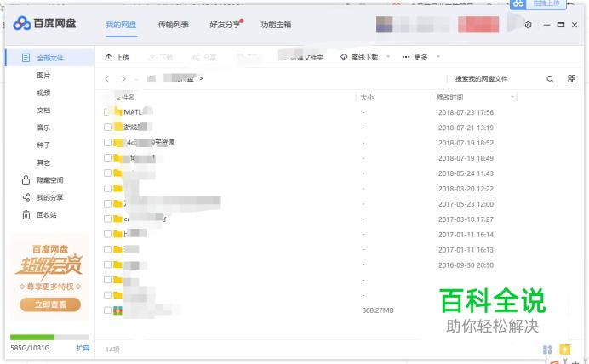This screenshot has width=589, height=364.
Task: Click the 我的分享 share icon
Action: (26, 197)
